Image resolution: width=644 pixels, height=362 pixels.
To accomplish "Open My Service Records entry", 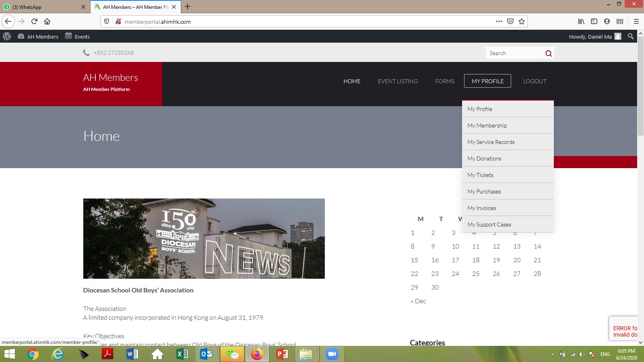I will [x=508, y=142].
